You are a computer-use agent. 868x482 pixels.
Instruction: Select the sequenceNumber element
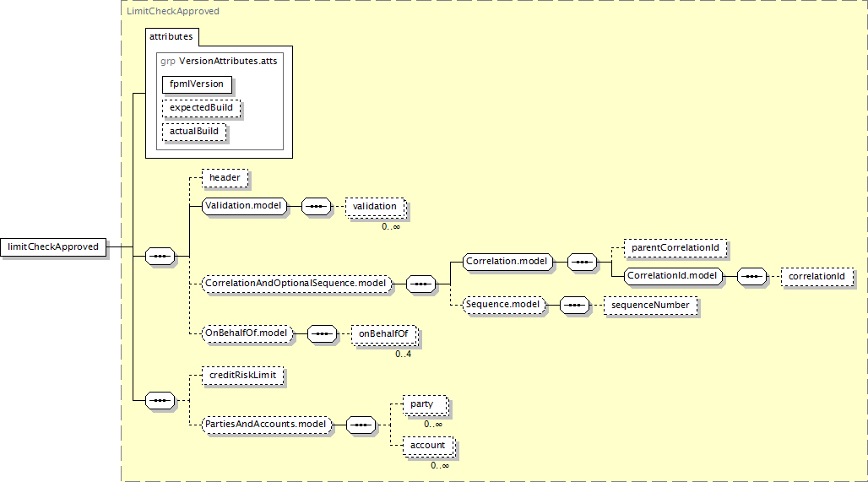[x=650, y=305]
